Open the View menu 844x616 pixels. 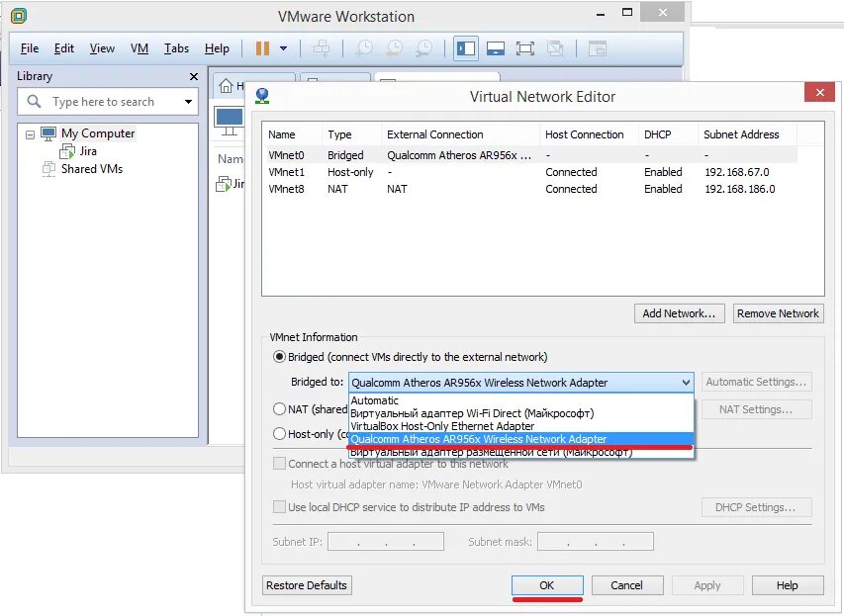coord(102,48)
